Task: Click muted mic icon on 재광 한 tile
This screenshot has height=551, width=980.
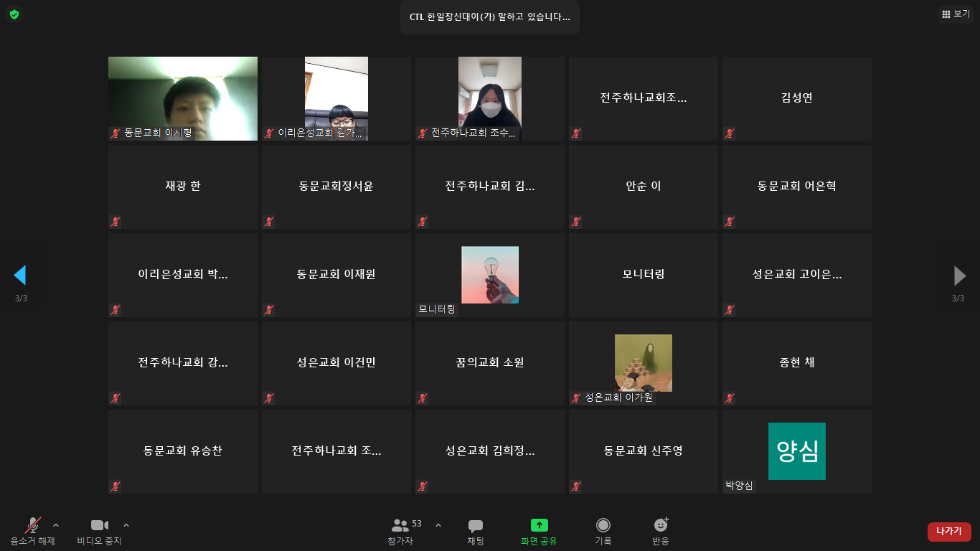Action: click(x=116, y=222)
